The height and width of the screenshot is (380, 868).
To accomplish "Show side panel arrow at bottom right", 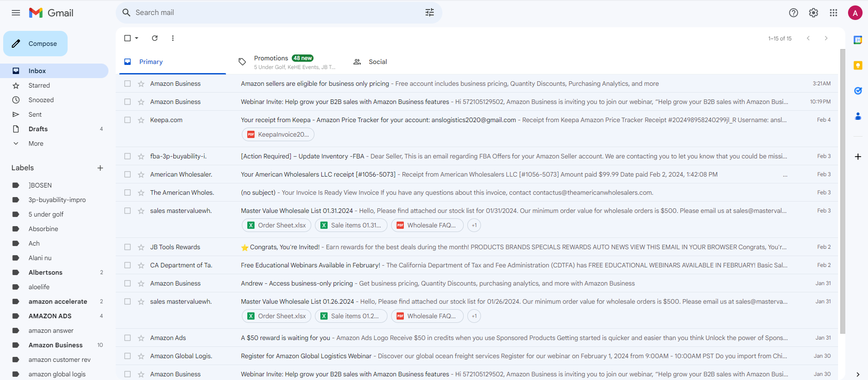I will click(x=858, y=374).
